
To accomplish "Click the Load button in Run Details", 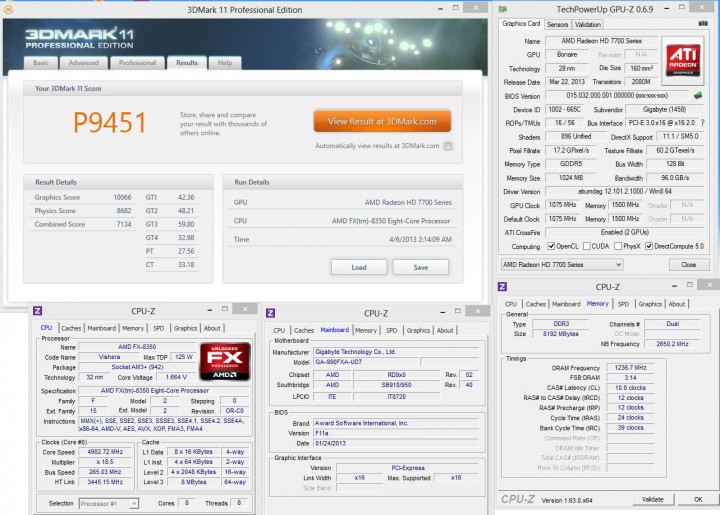I will 359,267.
